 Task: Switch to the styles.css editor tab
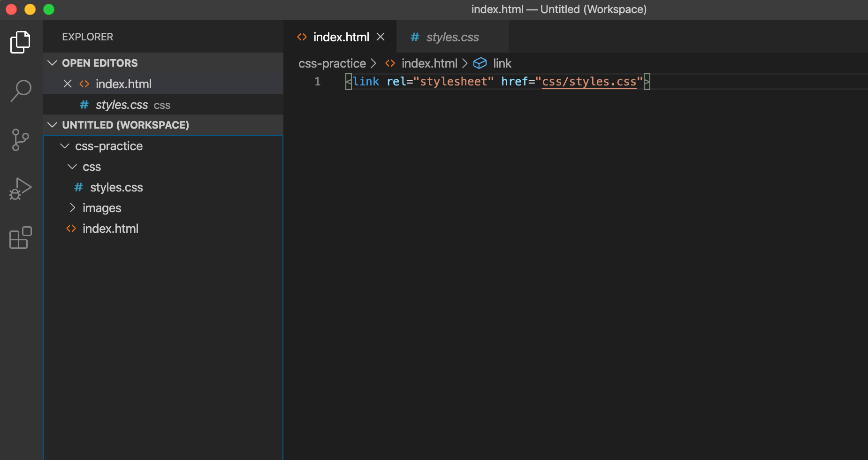coord(452,37)
